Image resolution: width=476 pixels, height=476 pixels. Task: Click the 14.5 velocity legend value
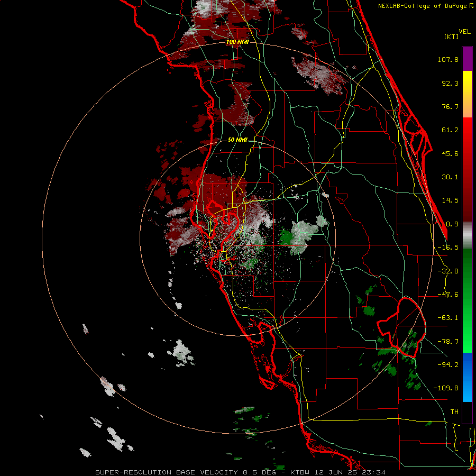pyautogui.click(x=450, y=200)
